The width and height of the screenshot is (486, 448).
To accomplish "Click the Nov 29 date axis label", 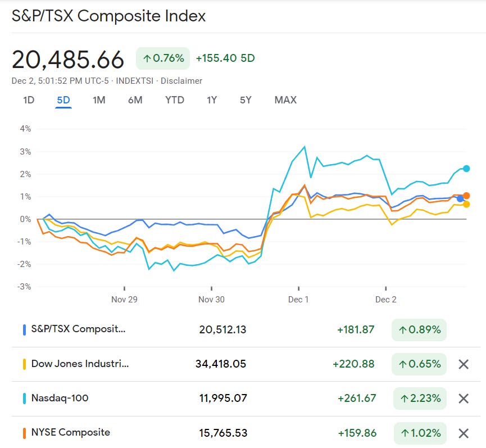I will point(124,300).
